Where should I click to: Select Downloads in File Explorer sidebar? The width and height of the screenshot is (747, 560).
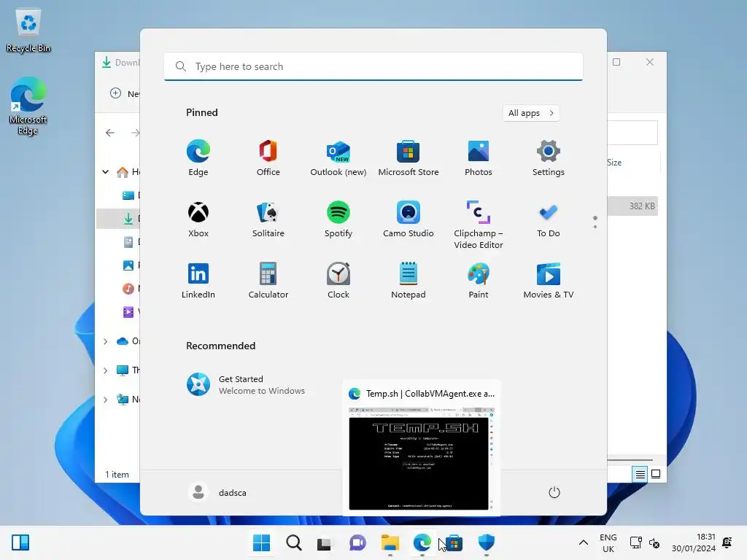118,219
